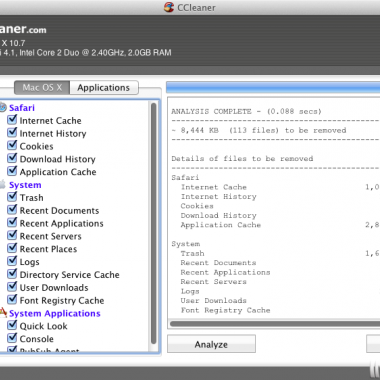Click 'Details of files to be removed' text

[x=242, y=159]
